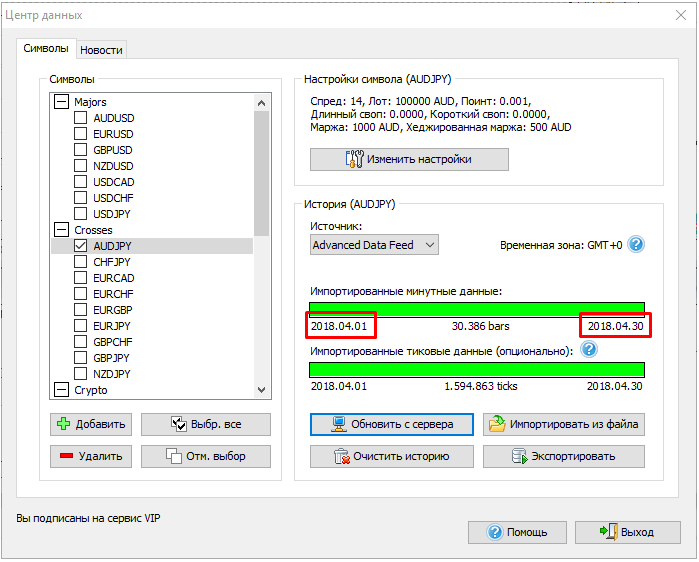Collapse the Majors group
The width and height of the screenshot is (699, 562).
(62, 102)
